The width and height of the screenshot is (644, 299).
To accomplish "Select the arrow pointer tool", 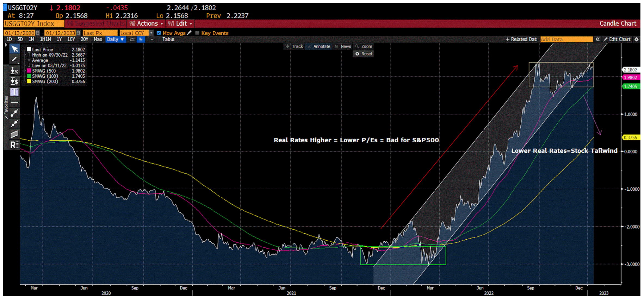I will [x=14, y=49].
